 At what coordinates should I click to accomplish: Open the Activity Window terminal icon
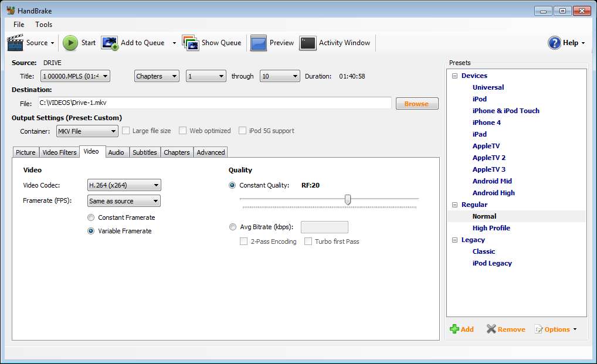point(308,43)
